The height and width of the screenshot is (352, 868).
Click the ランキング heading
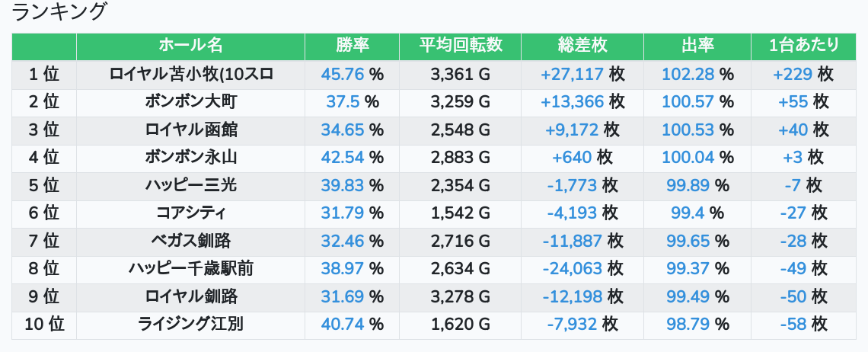[x=59, y=12]
